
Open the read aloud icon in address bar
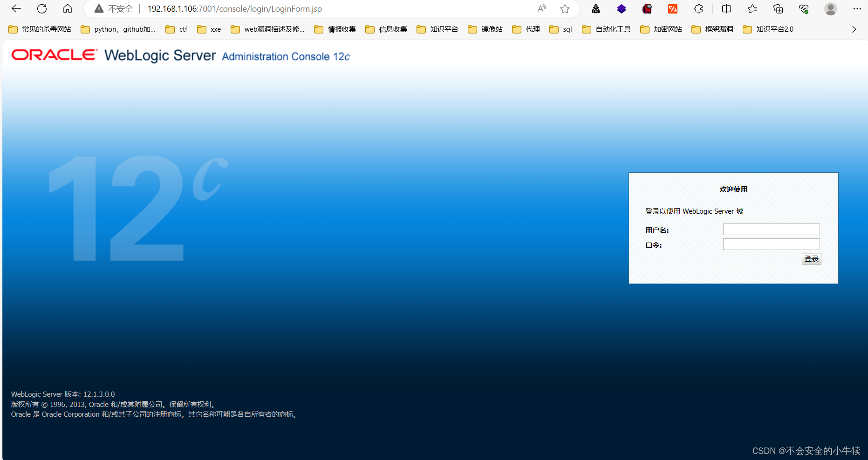pyautogui.click(x=541, y=9)
